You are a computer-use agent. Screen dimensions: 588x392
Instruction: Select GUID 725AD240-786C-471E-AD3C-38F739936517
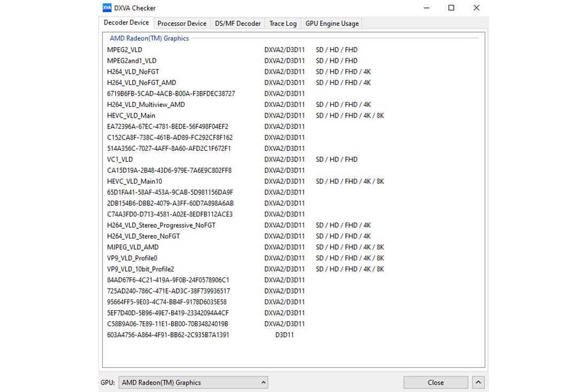point(168,291)
